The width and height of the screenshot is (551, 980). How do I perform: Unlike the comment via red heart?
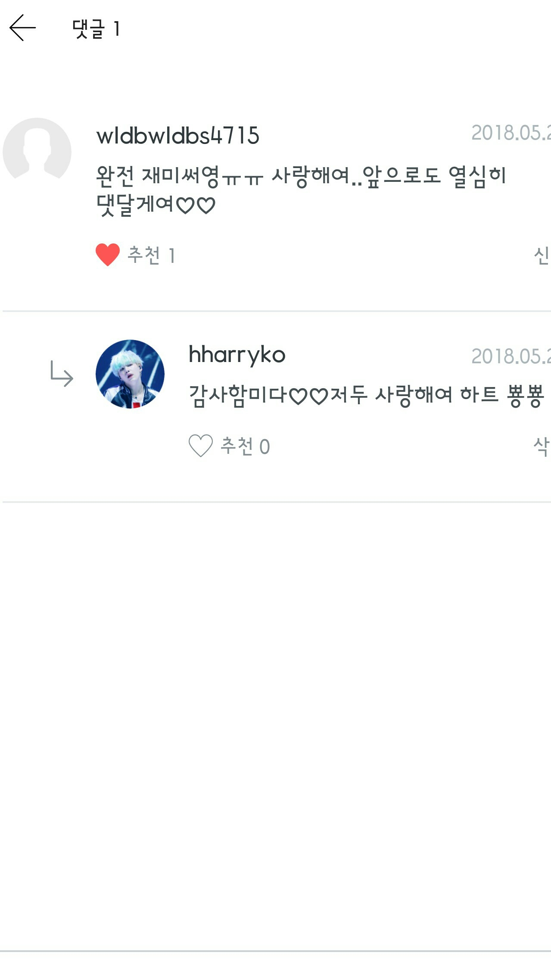[108, 255]
